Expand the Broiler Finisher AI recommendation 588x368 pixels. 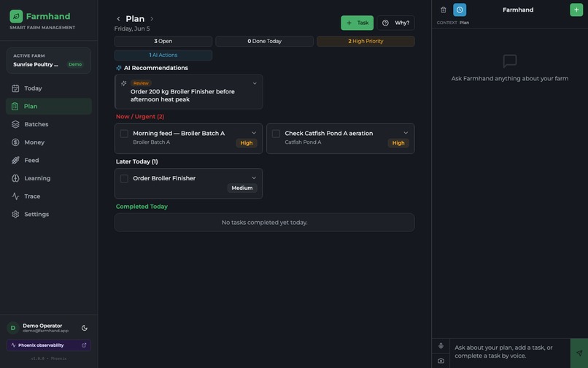tap(255, 83)
